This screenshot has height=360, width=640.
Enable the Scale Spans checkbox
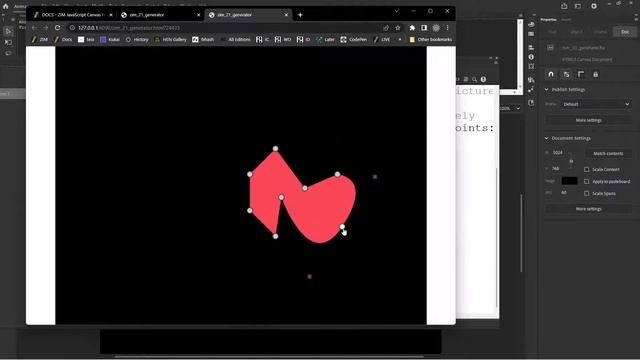(587, 193)
